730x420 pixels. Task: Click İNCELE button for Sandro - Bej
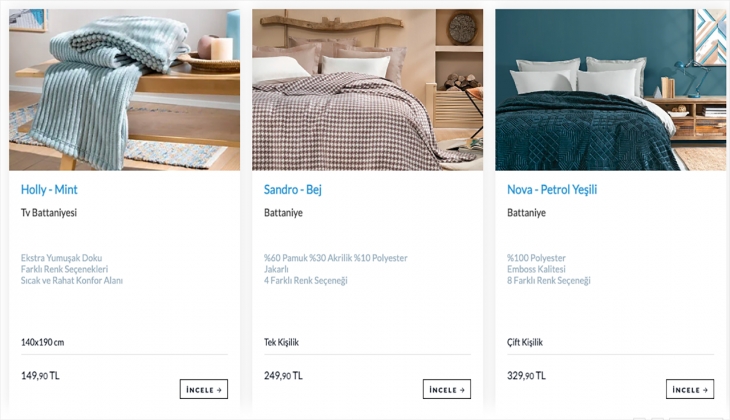point(446,389)
